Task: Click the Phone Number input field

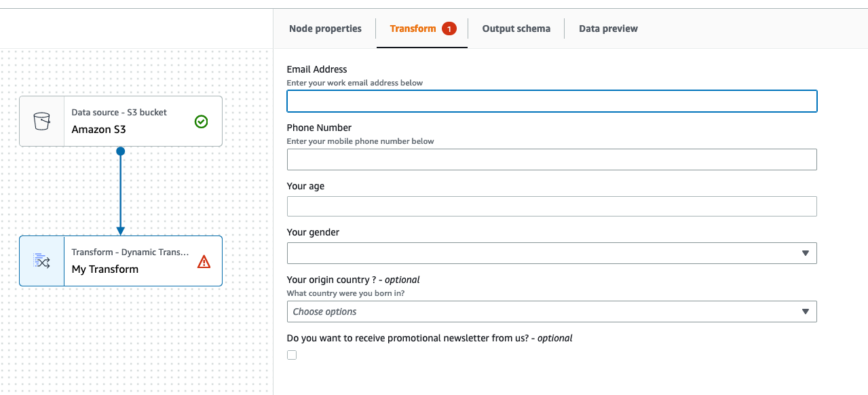Action: (x=552, y=159)
